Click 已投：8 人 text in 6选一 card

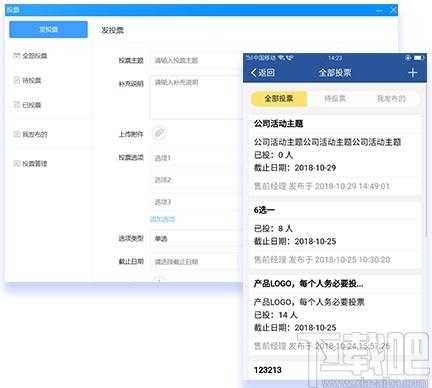pos(273,228)
